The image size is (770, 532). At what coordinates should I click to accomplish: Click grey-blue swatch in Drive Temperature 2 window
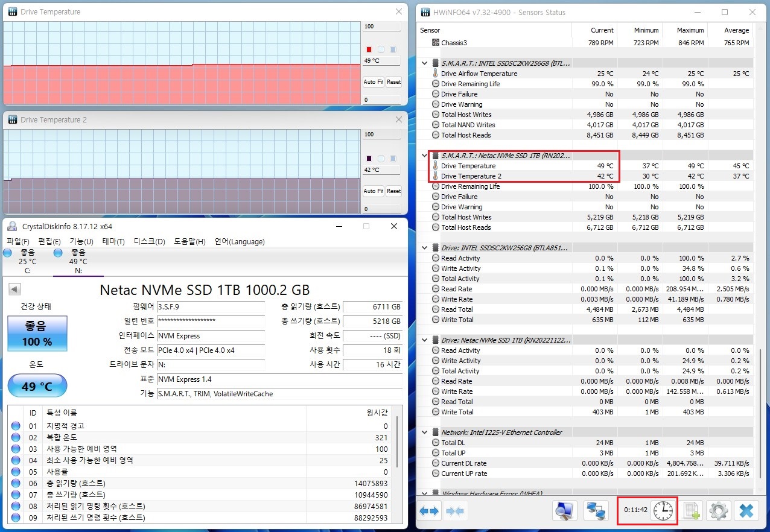pyautogui.click(x=393, y=159)
